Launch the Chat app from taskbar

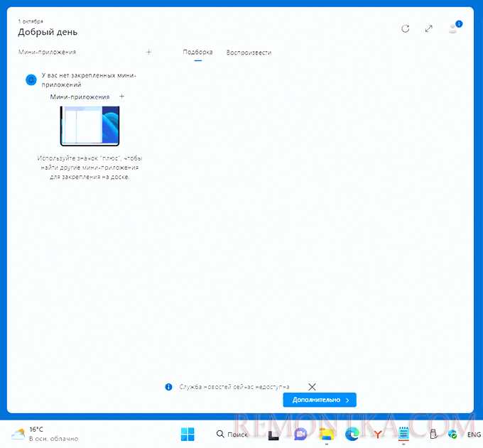click(x=300, y=434)
